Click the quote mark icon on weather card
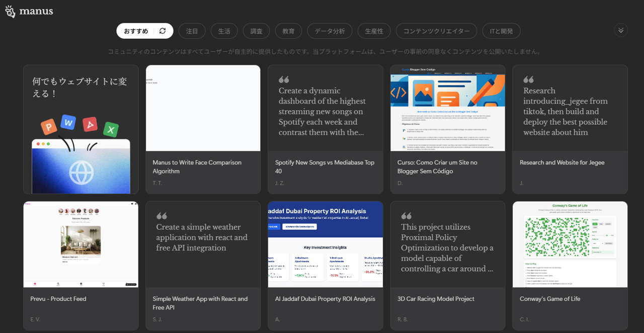Viewport: 644px width, 333px height. tap(162, 216)
